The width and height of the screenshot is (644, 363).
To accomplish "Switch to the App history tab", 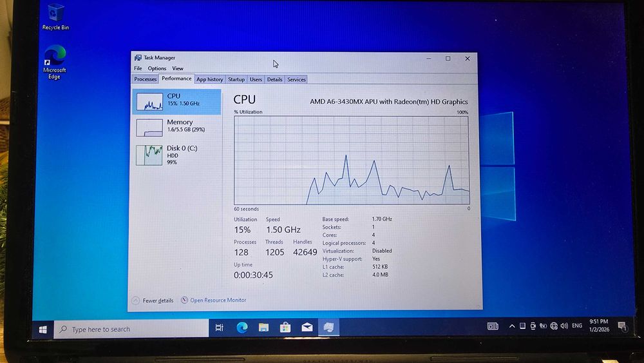I will 209,79.
